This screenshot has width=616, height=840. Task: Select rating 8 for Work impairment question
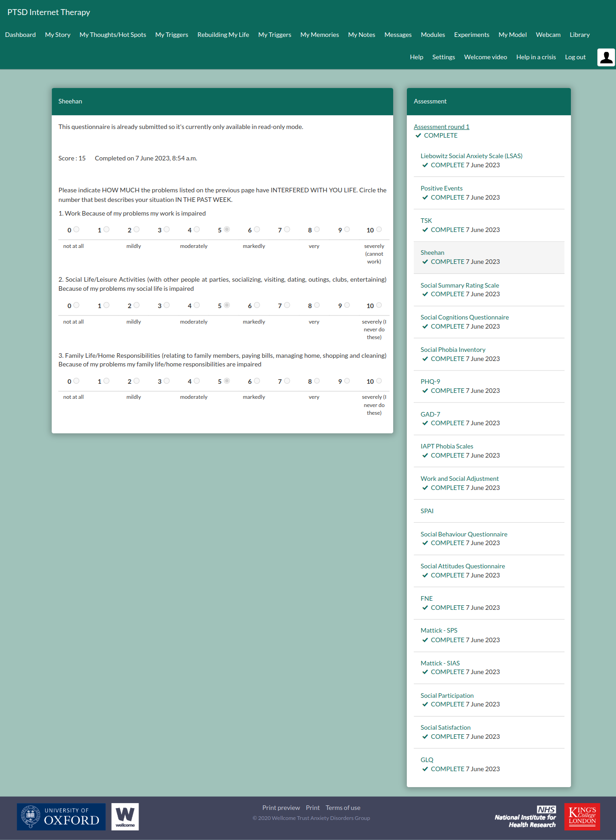tap(317, 230)
